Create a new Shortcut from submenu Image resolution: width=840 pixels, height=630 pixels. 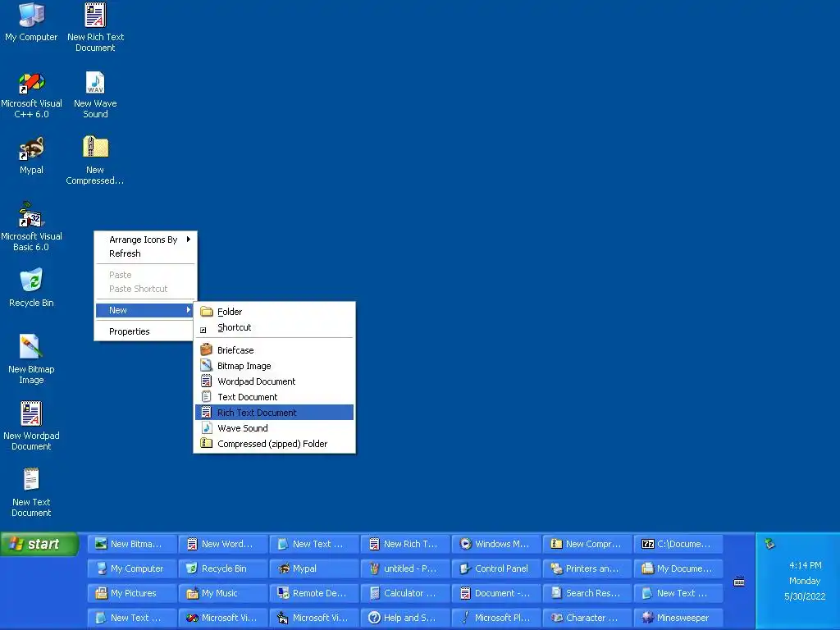point(274,327)
